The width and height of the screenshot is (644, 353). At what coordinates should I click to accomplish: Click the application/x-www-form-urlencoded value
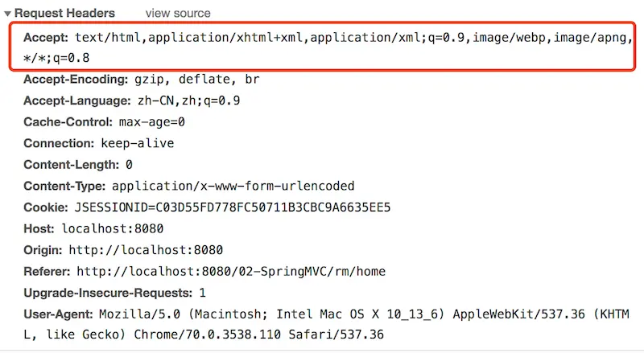point(233,186)
